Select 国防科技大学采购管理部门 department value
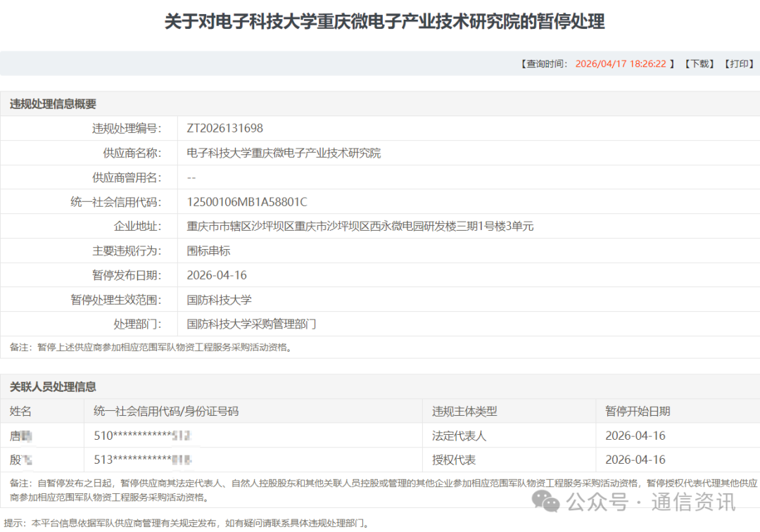 pyautogui.click(x=251, y=324)
